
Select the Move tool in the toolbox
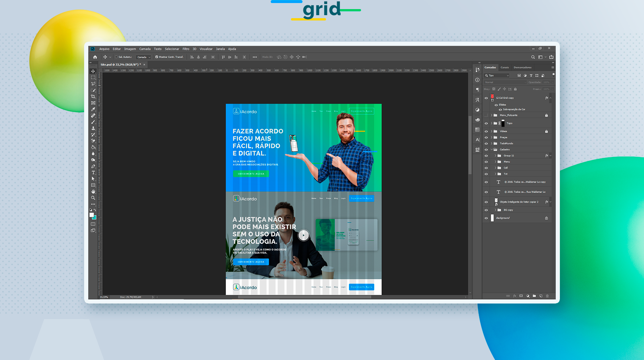(93, 71)
